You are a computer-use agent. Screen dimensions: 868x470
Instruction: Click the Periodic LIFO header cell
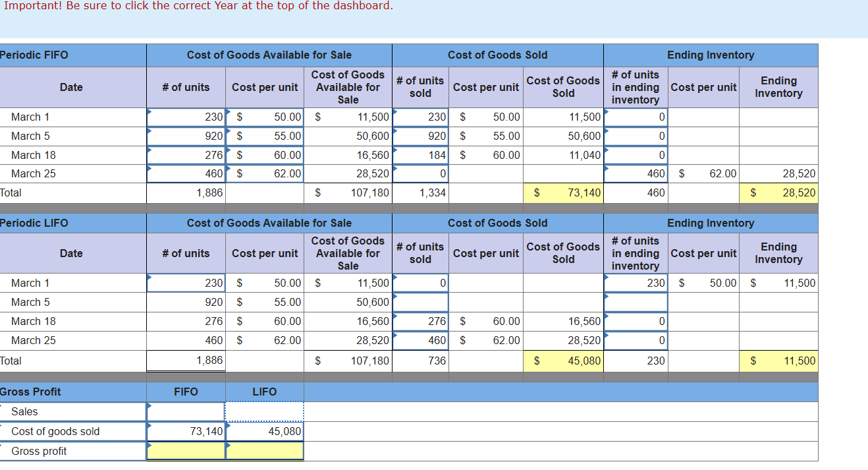pyautogui.click(x=72, y=223)
